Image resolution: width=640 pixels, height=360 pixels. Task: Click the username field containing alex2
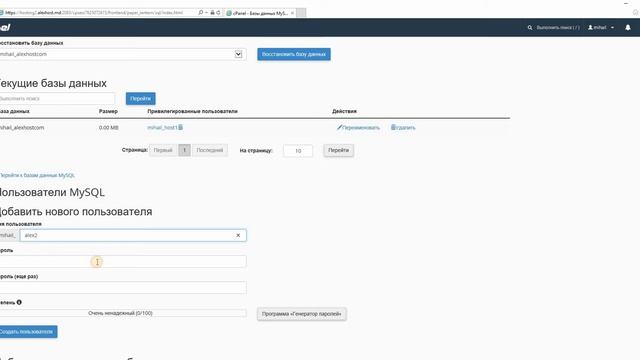(x=133, y=235)
